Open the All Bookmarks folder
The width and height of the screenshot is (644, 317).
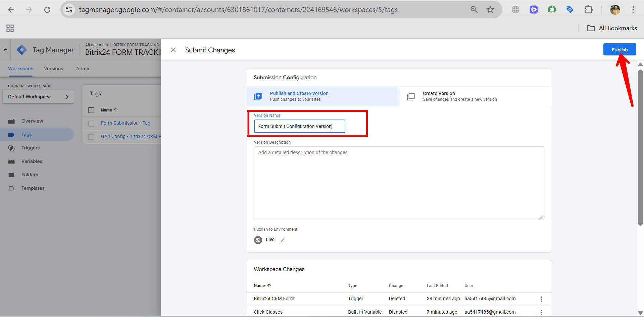pyautogui.click(x=612, y=28)
